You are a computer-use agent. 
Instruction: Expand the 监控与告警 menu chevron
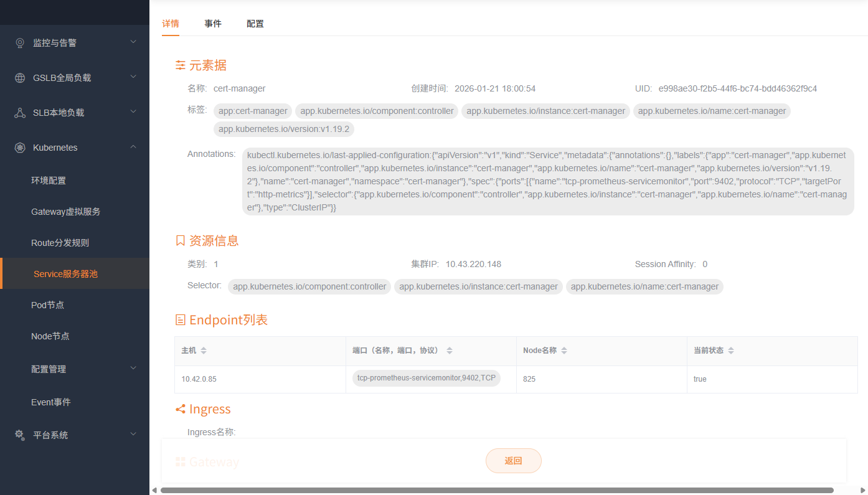[133, 42]
